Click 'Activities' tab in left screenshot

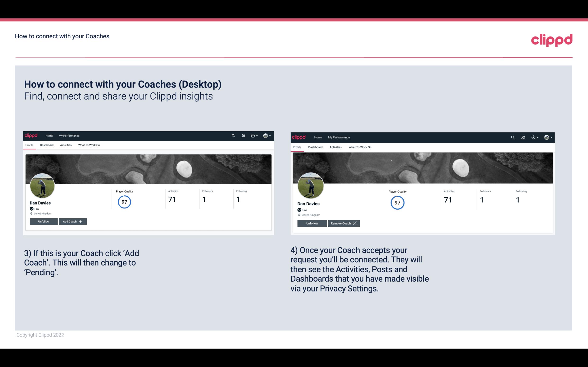[x=66, y=145]
